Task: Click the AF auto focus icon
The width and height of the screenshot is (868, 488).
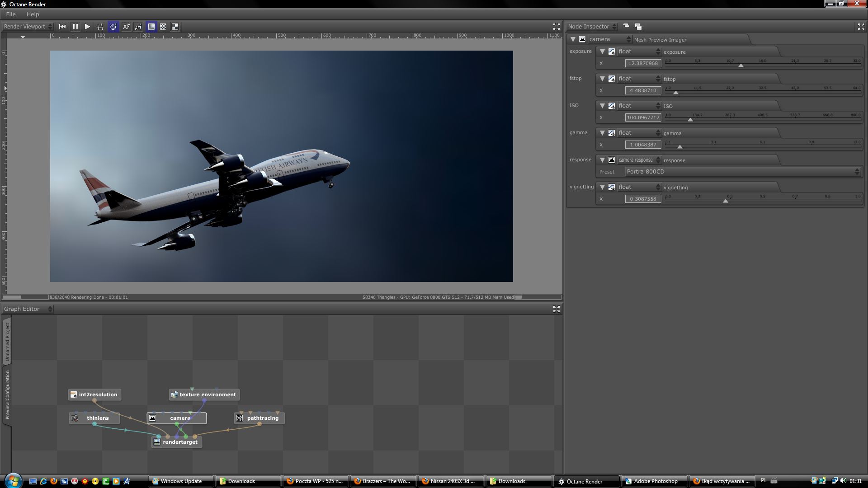Action: click(x=126, y=27)
